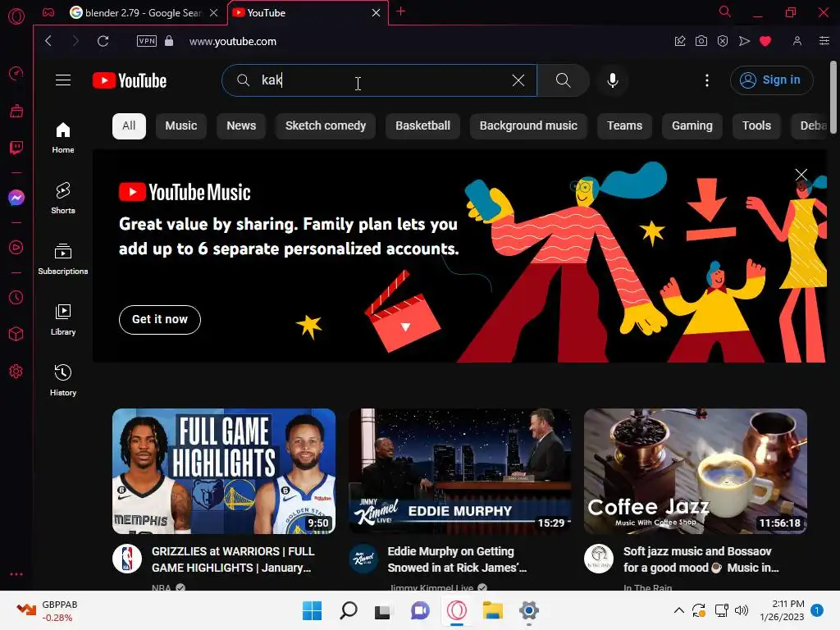Open Jimmy Kimmel Live channel avatar
This screenshot has height=630, width=840.
[363, 559]
